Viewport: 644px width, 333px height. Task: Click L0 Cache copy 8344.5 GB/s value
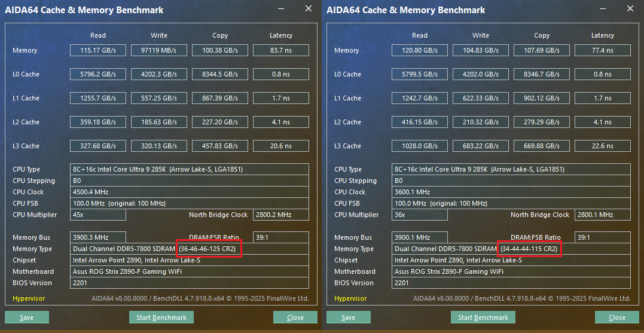[x=219, y=74]
